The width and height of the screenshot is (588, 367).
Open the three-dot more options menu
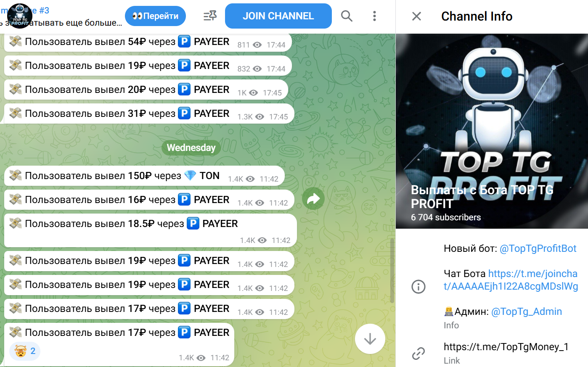click(374, 16)
